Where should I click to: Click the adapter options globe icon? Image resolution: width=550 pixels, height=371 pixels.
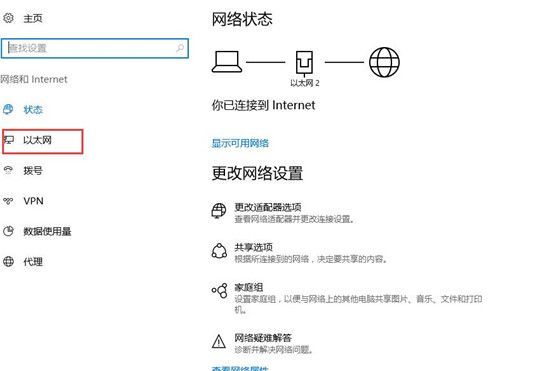pos(219,211)
